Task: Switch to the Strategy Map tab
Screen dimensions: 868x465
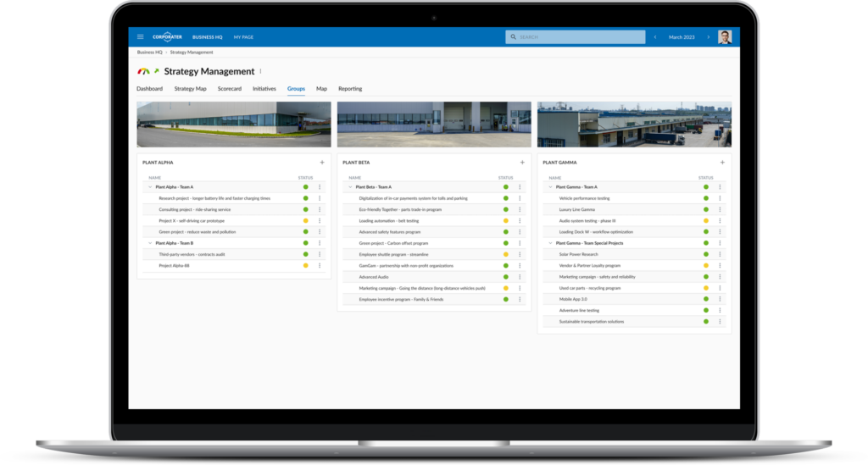Action: [x=190, y=88]
